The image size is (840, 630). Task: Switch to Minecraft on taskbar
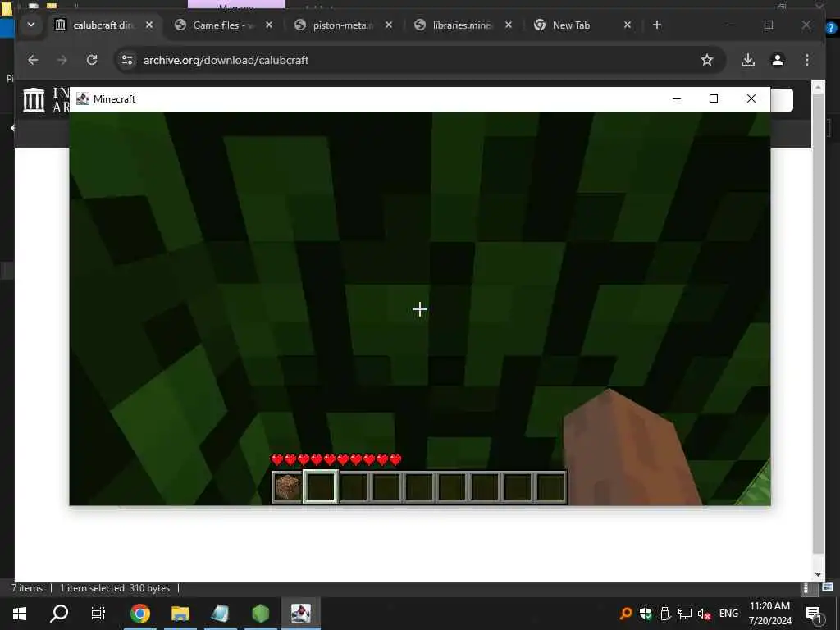(x=300, y=614)
